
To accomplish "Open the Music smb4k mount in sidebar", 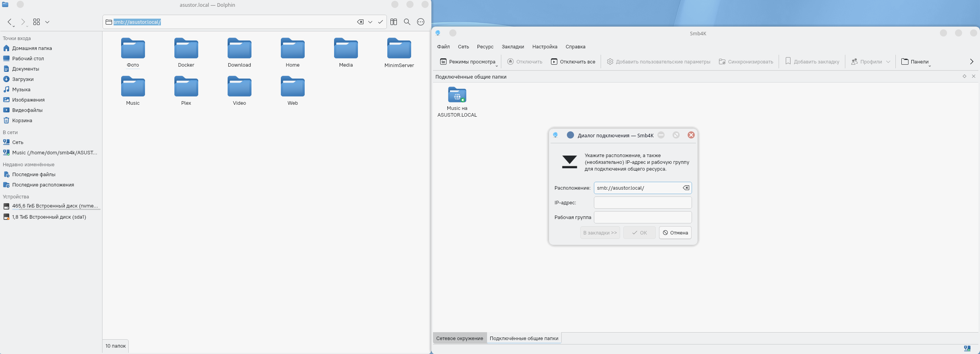I will [51, 152].
